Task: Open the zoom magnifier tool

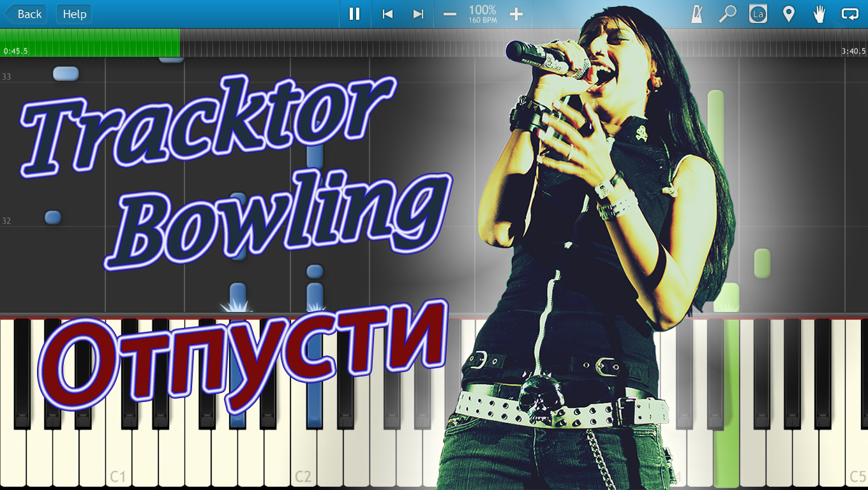Action: point(727,14)
